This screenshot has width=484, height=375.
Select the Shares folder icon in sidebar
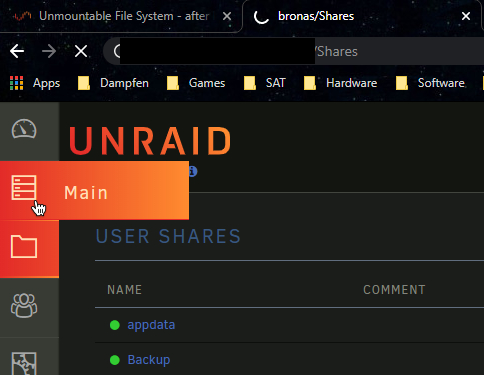click(x=24, y=246)
